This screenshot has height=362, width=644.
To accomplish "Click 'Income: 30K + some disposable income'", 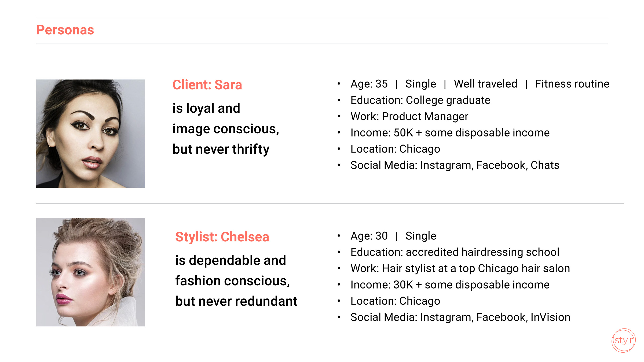I will point(450,285).
